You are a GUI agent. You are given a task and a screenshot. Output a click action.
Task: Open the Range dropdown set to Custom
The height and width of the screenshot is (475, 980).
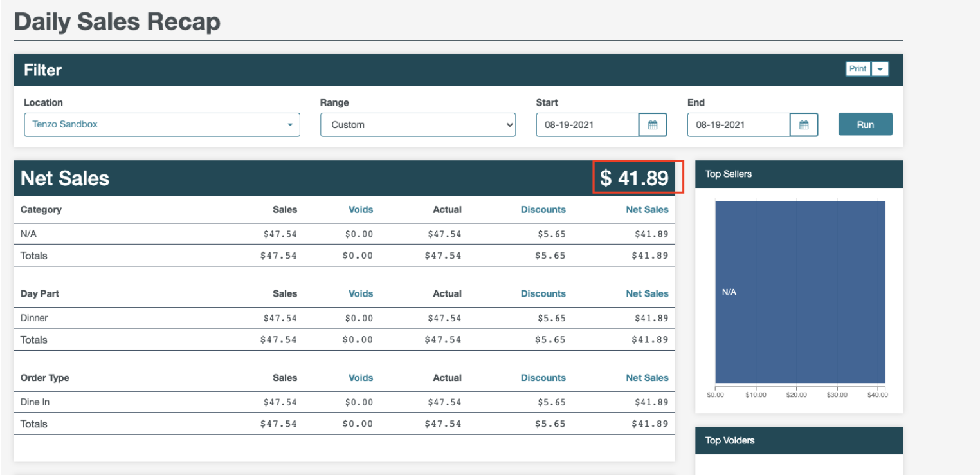[x=418, y=125]
